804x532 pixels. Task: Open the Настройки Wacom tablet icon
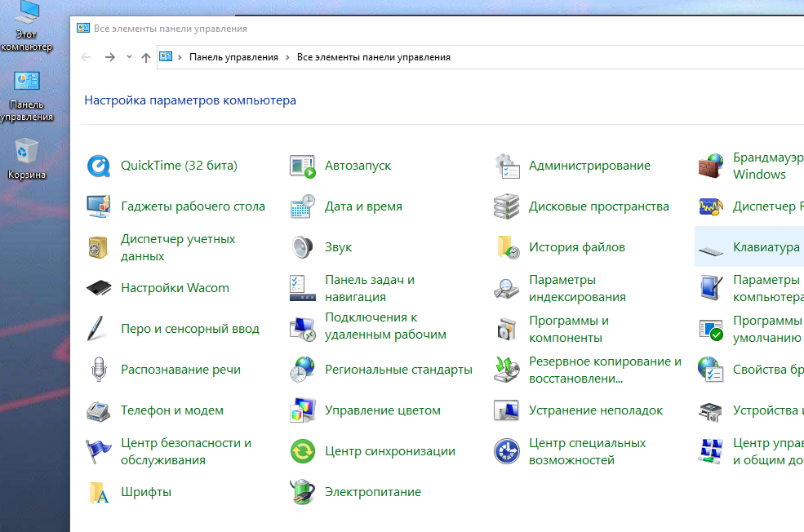click(x=99, y=288)
